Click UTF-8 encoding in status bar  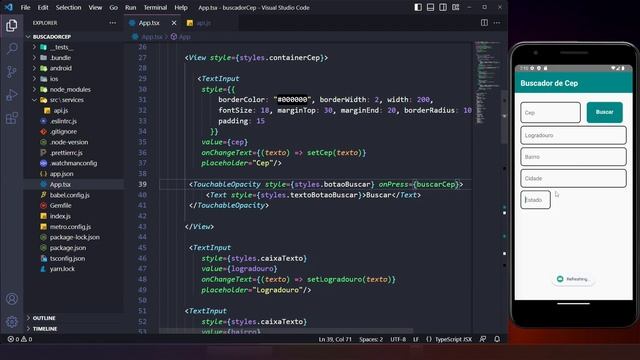pos(398,339)
